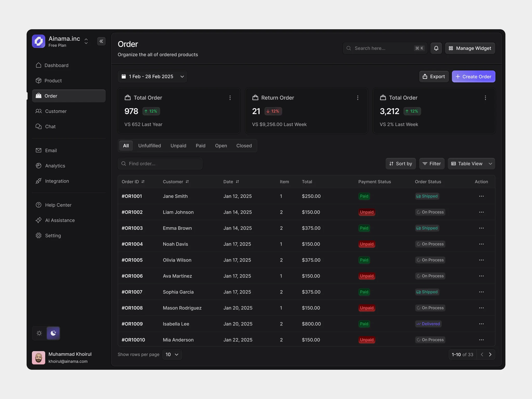
Task: Select the Paid tab
Action: pyautogui.click(x=201, y=146)
